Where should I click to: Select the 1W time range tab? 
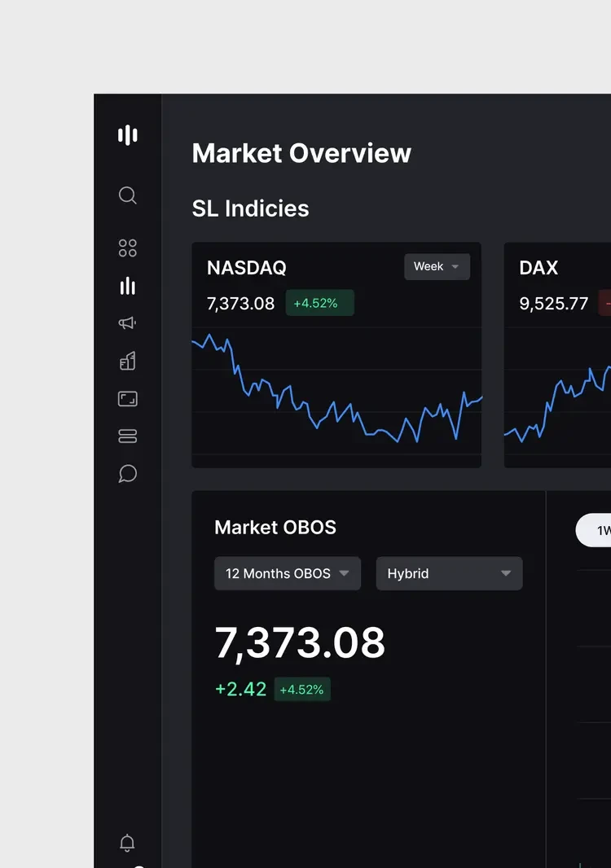click(x=594, y=530)
